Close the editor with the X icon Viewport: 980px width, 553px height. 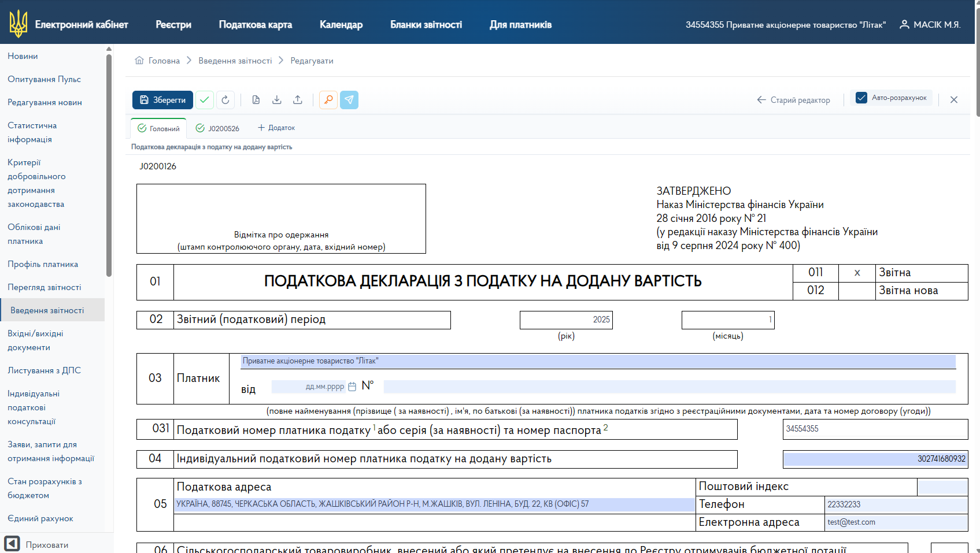click(954, 99)
